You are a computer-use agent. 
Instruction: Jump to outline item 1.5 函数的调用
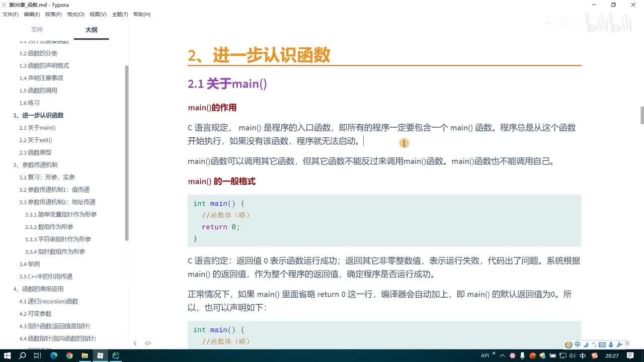pyautogui.click(x=38, y=90)
